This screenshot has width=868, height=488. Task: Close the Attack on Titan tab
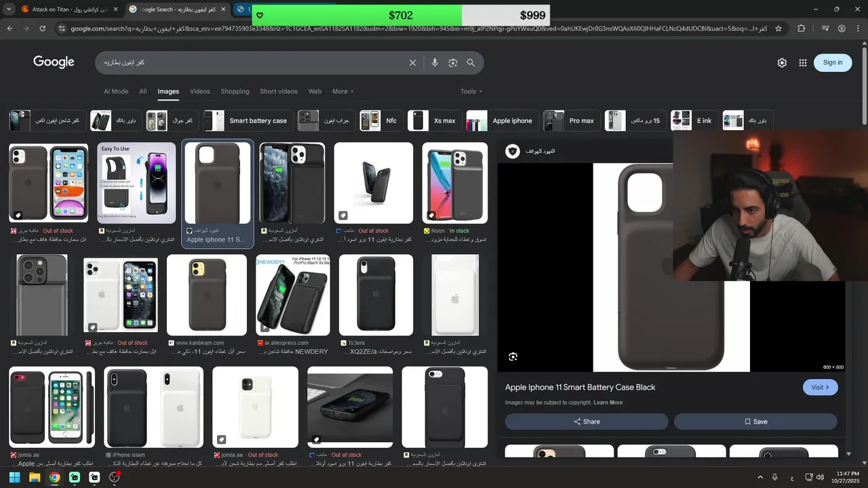115,9
